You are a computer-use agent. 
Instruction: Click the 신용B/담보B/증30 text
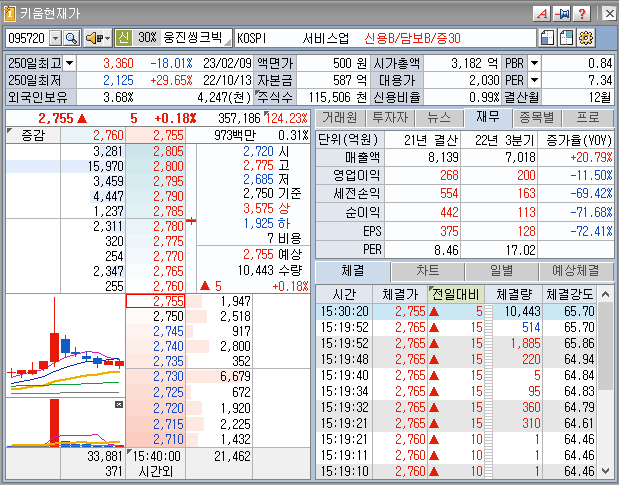[413, 38]
